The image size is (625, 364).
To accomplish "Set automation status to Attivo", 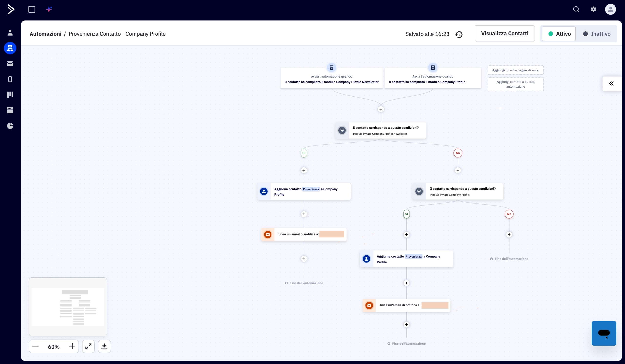I will (559, 34).
